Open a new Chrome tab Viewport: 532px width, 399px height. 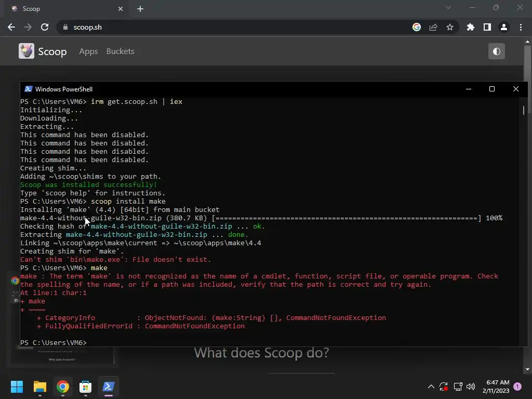[x=140, y=9]
